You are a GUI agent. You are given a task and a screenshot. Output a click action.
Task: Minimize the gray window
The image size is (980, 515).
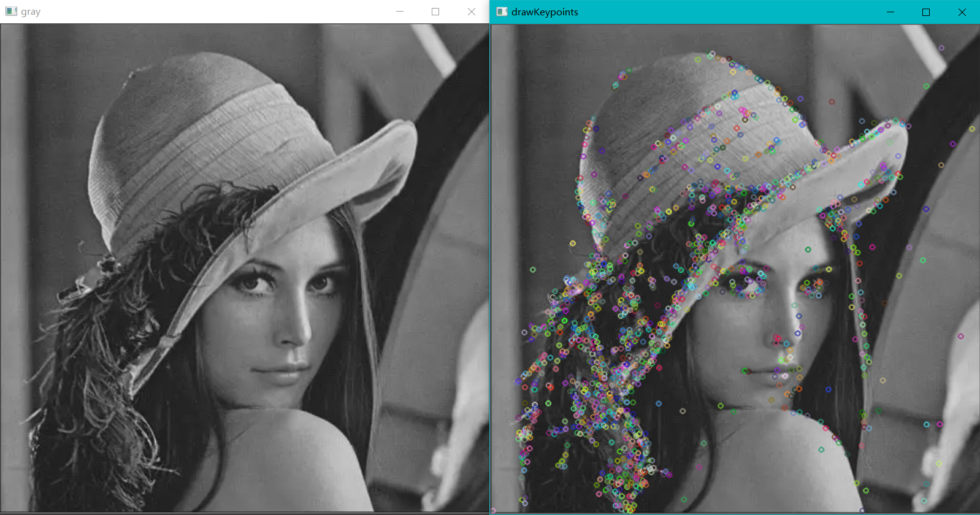[400, 12]
